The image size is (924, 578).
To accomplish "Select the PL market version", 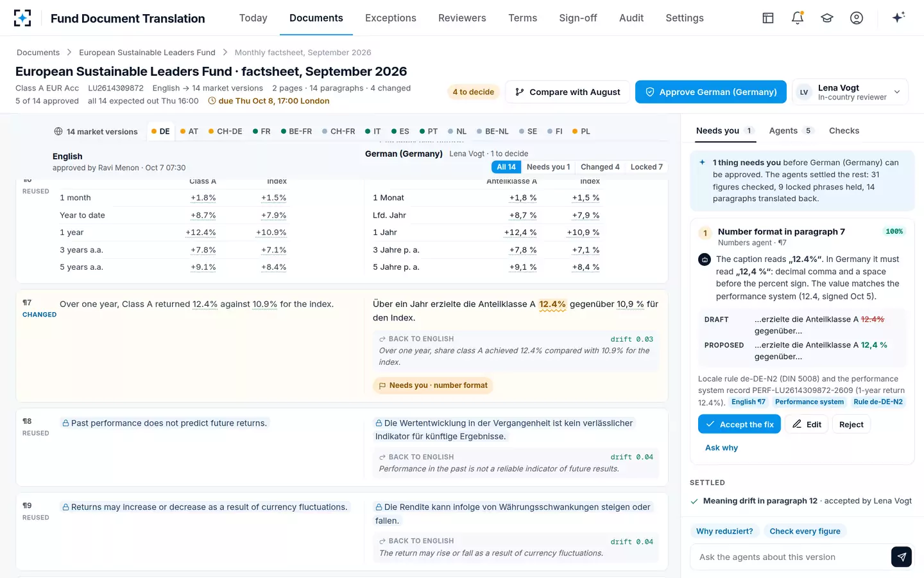I will click(581, 132).
